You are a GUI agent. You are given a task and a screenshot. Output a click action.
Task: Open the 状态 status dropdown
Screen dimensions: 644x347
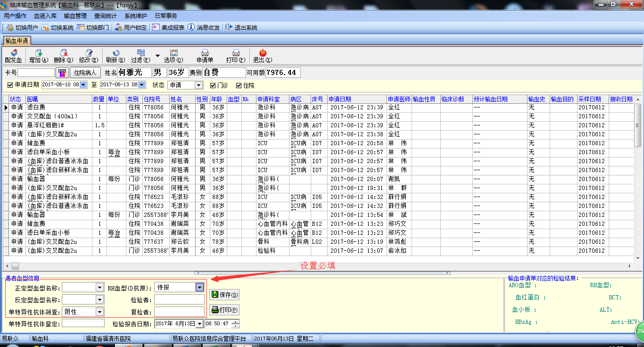coord(198,85)
